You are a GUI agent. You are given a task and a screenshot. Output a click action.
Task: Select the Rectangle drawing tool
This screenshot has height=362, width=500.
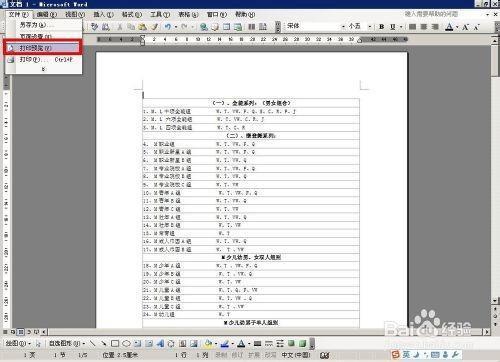[115, 343]
